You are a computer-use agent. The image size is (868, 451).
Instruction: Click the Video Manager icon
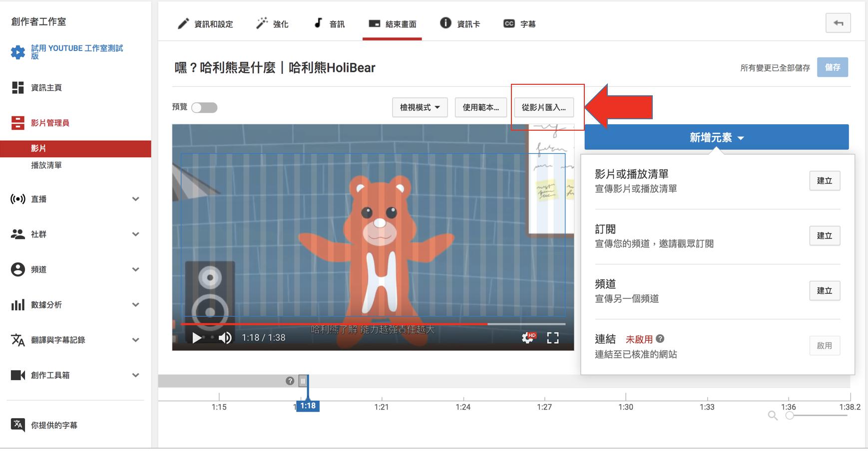pos(18,123)
